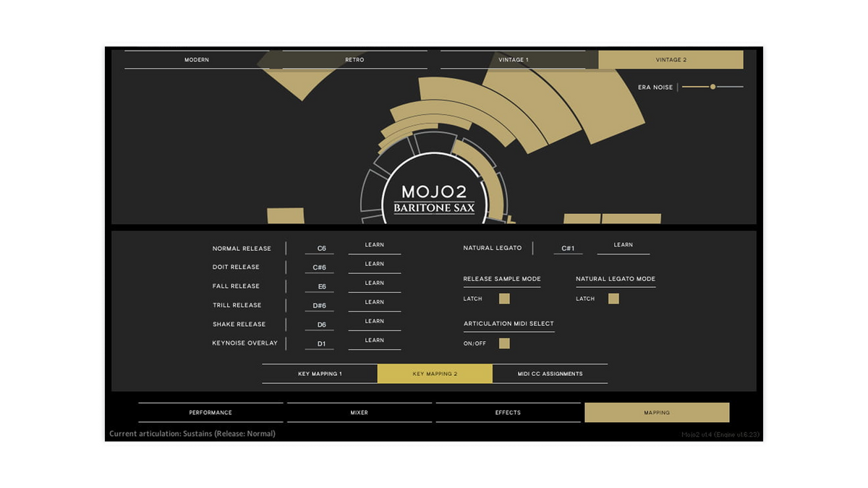Switch to the Mixer page
This screenshot has width=868, height=488.
[x=359, y=413]
